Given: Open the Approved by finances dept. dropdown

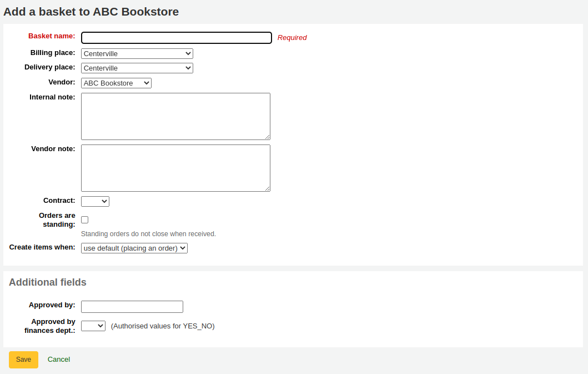Looking at the screenshot, I should pos(93,326).
